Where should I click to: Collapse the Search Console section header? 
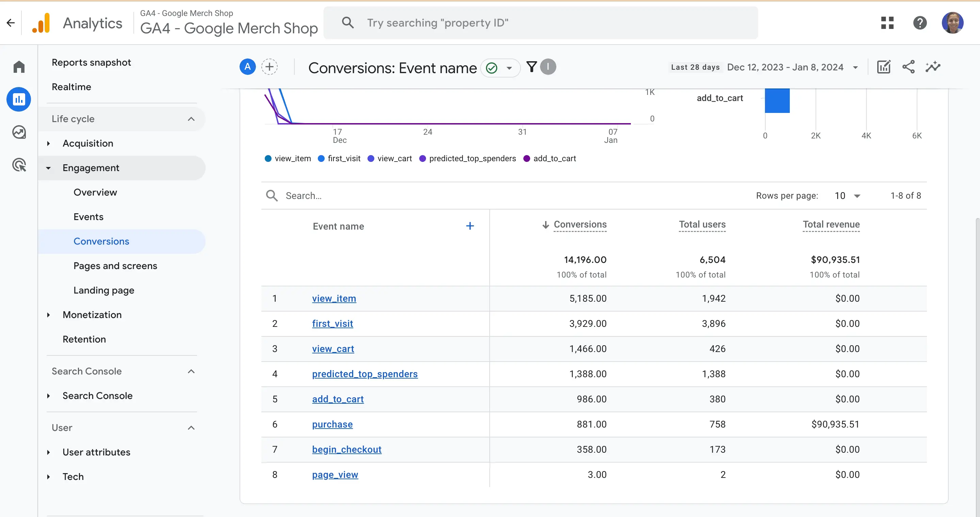coord(191,371)
